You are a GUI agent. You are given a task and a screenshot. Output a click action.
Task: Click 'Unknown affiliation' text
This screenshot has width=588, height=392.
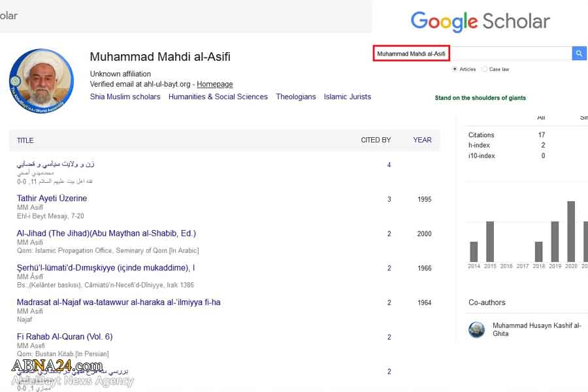point(120,74)
